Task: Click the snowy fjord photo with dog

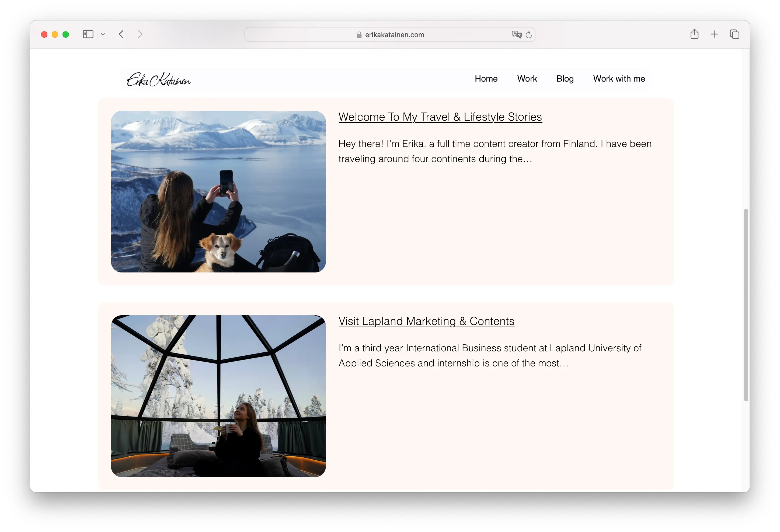Action: coord(218,191)
